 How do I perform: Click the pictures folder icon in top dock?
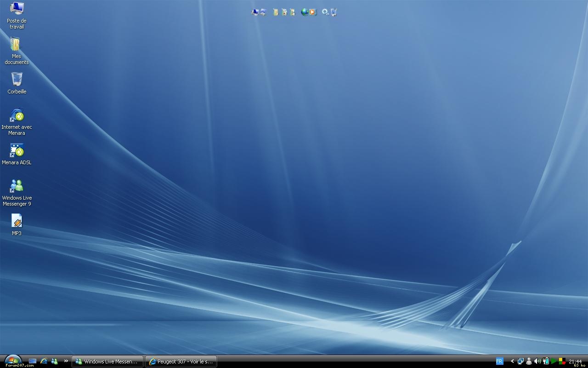(284, 12)
